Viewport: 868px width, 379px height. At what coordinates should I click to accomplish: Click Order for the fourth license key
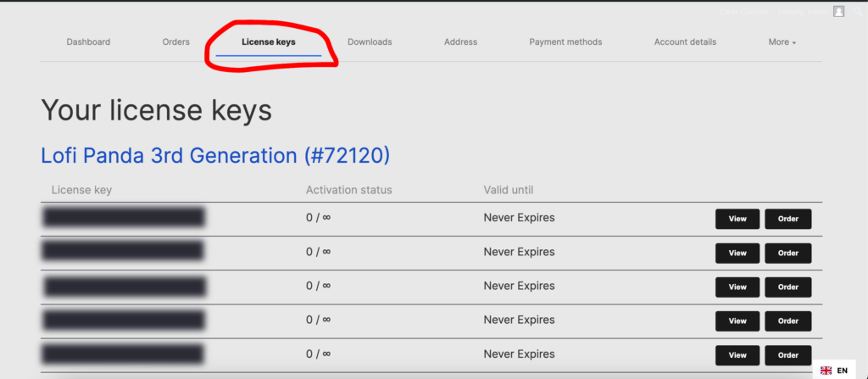click(787, 321)
